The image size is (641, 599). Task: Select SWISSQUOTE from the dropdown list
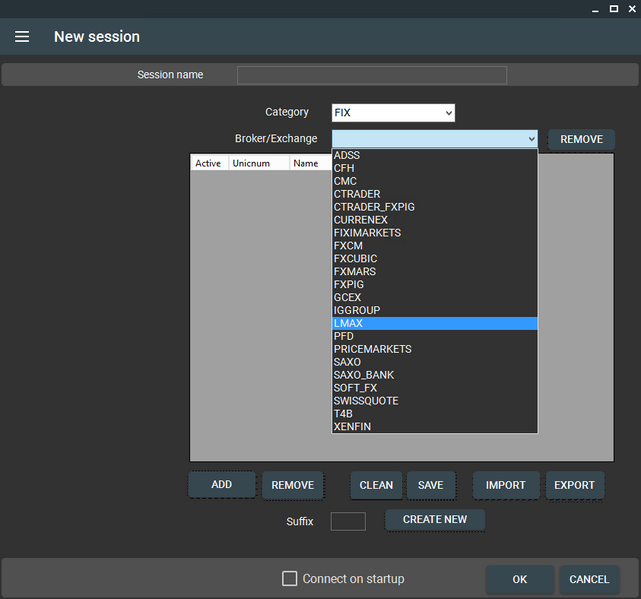coord(434,401)
